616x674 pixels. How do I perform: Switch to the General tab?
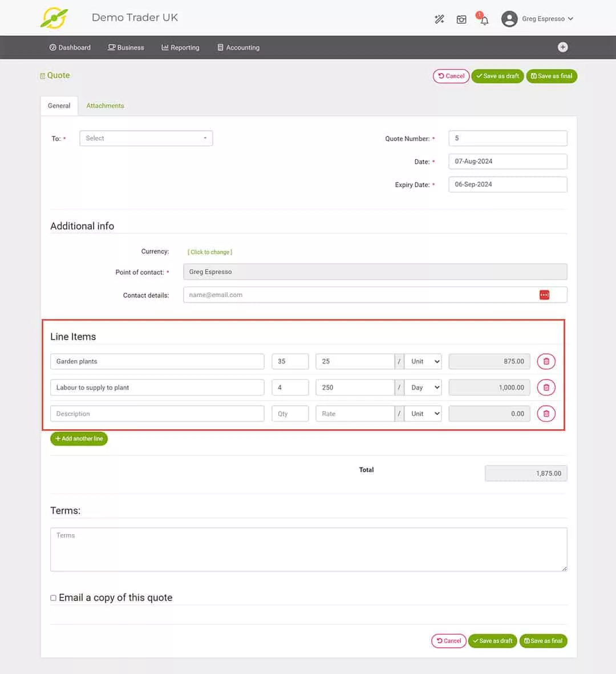(x=59, y=106)
